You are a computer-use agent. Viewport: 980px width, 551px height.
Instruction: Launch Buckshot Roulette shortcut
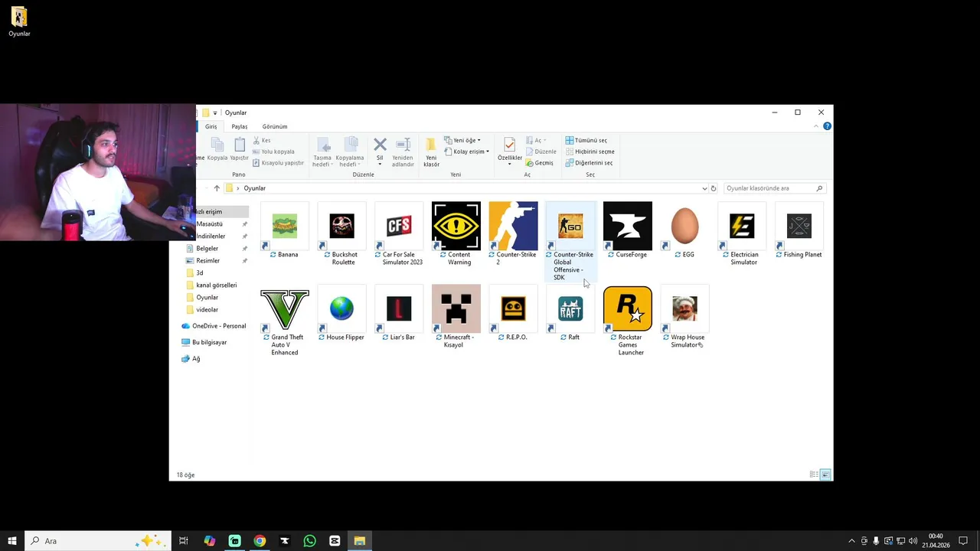pyautogui.click(x=342, y=226)
